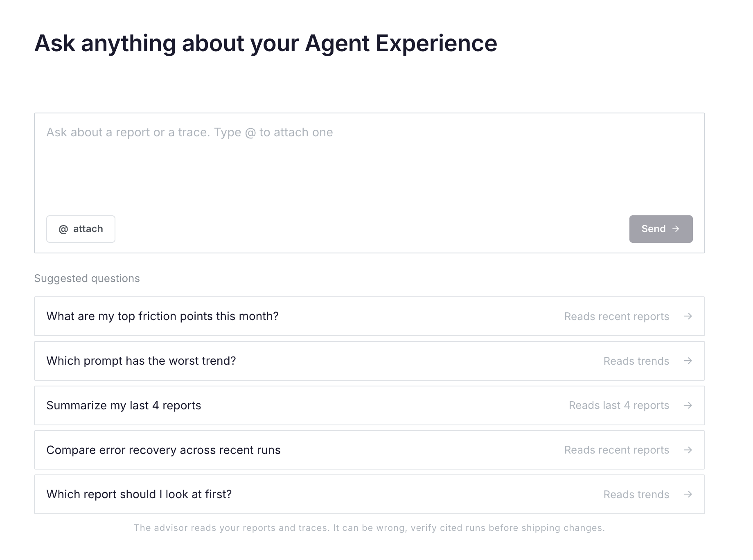The height and width of the screenshot is (560, 753).
Task: Open 'Which report should I look at first?'
Action: pyautogui.click(x=369, y=494)
